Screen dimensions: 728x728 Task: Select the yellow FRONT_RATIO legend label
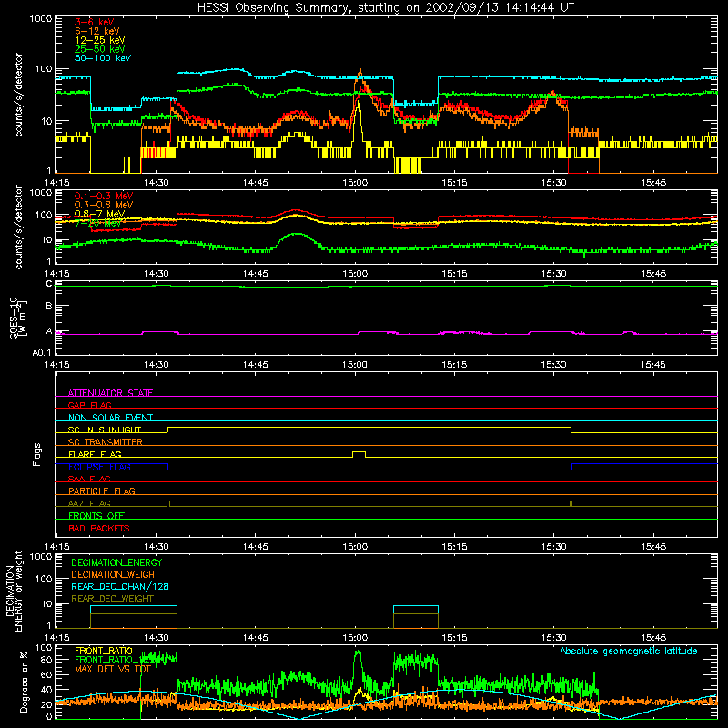[x=104, y=651]
